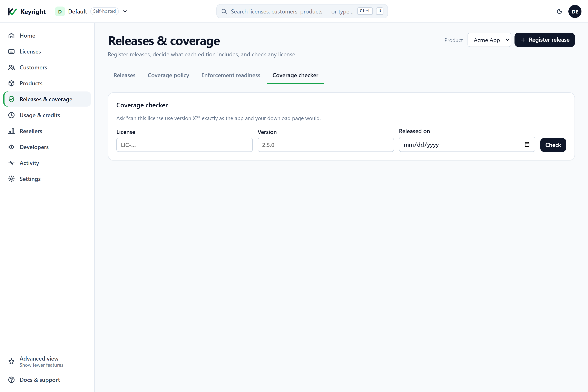The width and height of the screenshot is (588, 392).
Task: Click the Licenses card icon
Action: click(11, 51)
